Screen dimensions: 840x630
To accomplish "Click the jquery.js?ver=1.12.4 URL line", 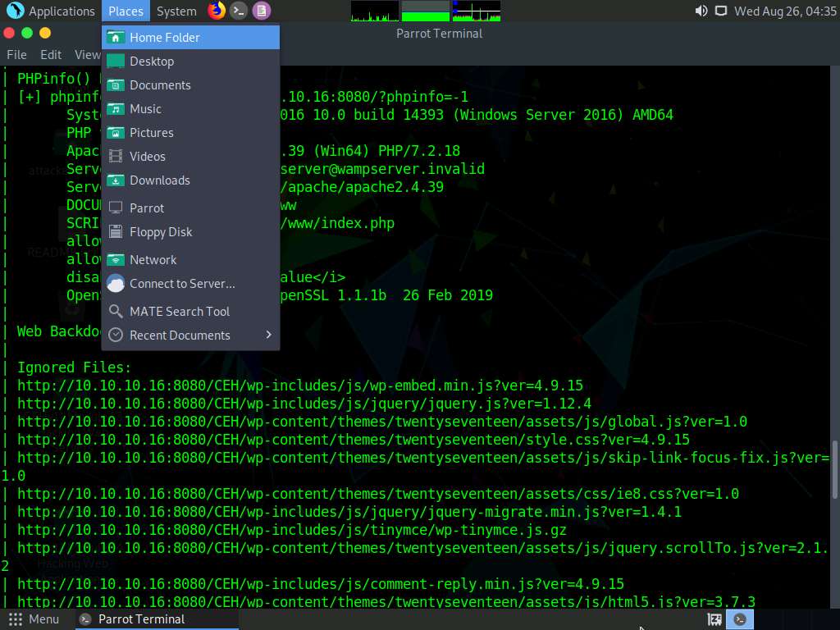I will [x=304, y=404].
